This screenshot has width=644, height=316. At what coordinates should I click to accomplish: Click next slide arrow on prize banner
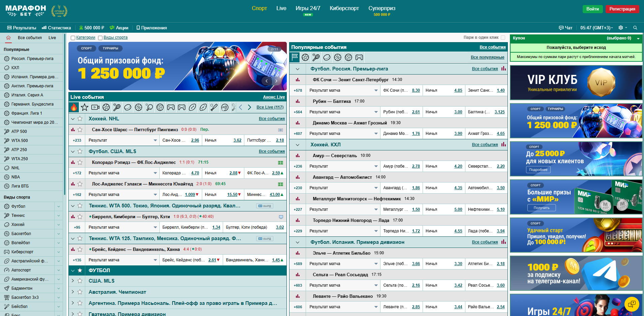[276, 81]
